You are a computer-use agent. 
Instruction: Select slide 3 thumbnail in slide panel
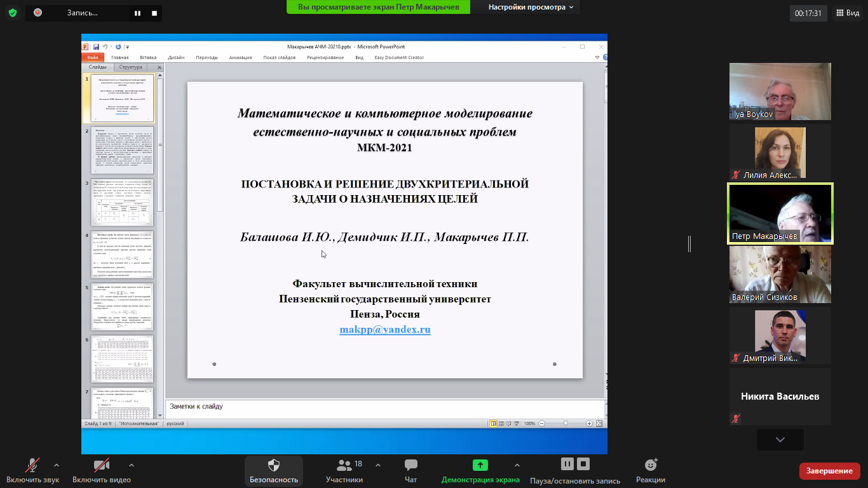123,203
